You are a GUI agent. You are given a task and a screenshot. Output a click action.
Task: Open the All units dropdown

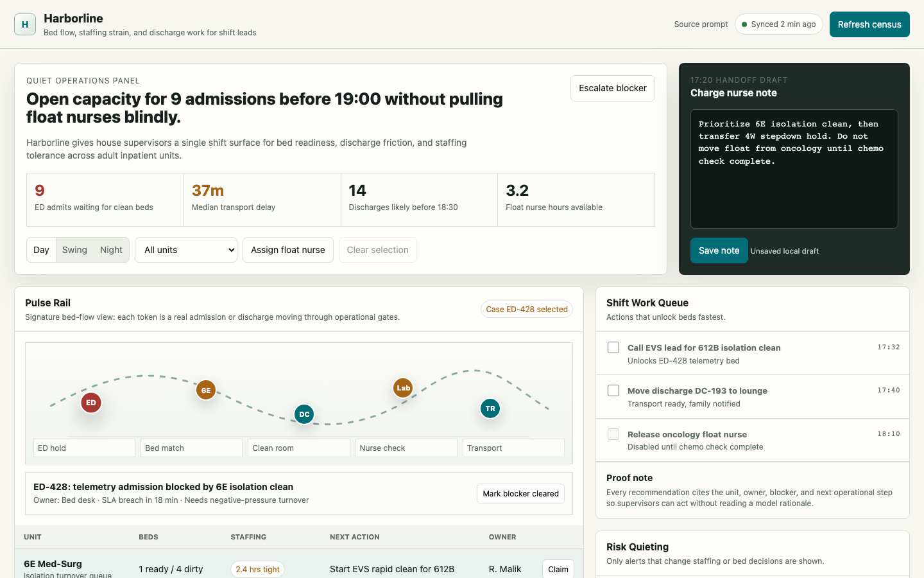(186, 250)
